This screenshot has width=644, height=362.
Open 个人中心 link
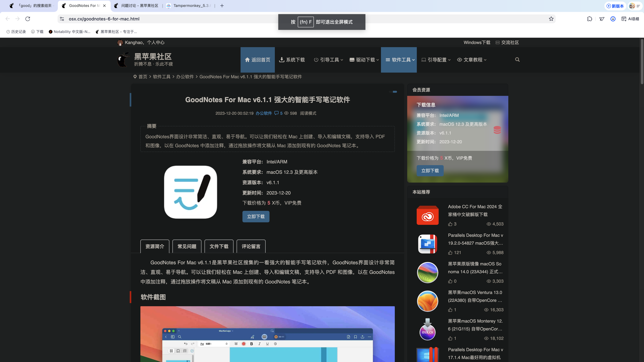click(x=155, y=42)
